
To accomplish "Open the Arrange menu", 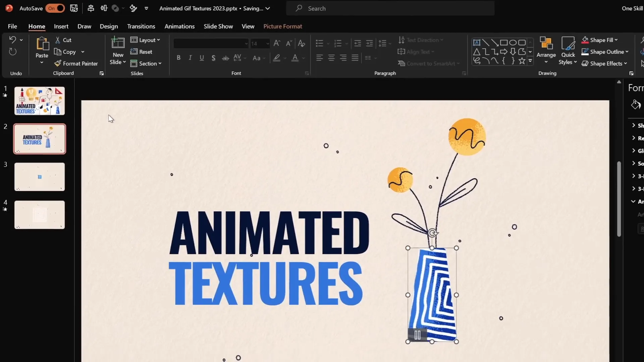I will click(546, 50).
